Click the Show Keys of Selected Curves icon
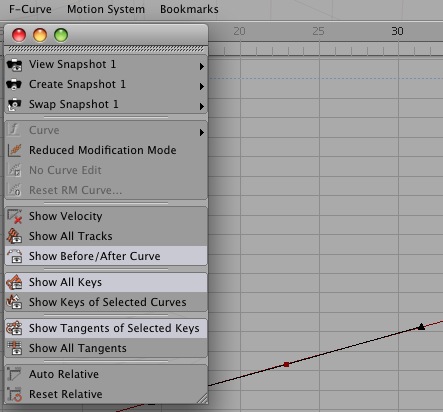443x412 pixels. pyautogui.click(x=14, y=302)
